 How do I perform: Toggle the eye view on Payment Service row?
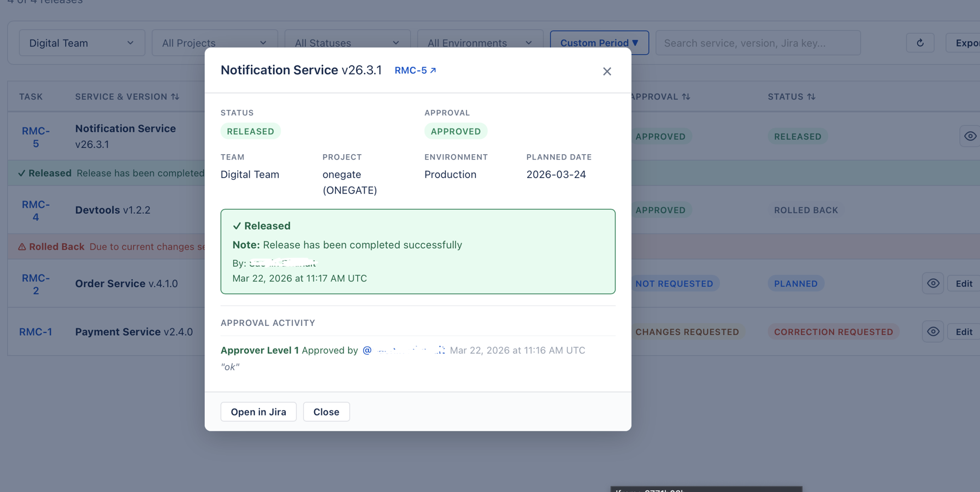[x=932, y=331]
